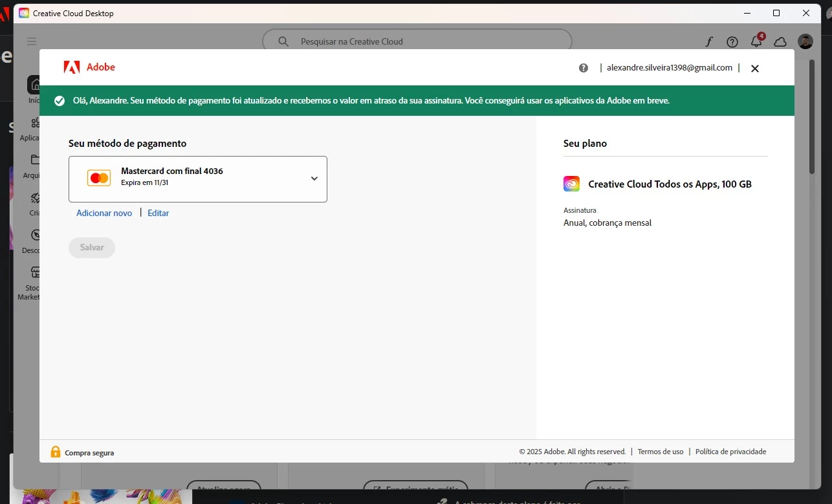Click the account email alexandre.silveira1398@gmail.com
Viewport: 832px width, 504px height.
pyautogui.click(x=670, y=68)
